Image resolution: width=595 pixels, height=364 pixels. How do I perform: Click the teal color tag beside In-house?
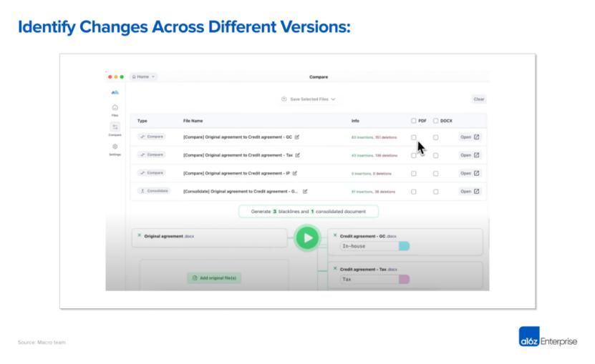404,246
